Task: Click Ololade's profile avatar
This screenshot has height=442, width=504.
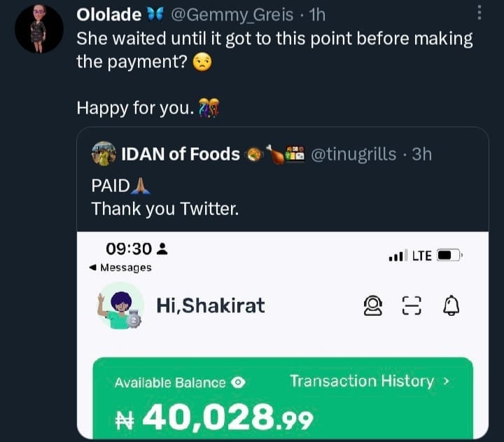Action: (x=39, y=28)
